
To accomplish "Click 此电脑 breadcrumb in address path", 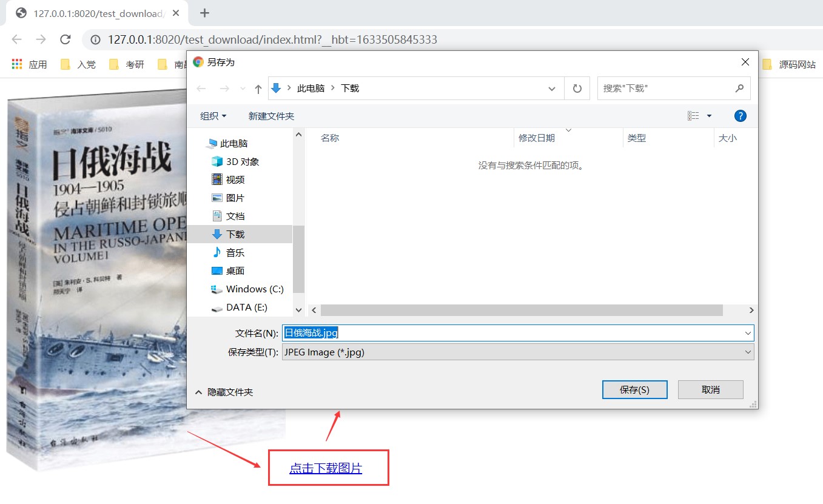I will point(311,89).
